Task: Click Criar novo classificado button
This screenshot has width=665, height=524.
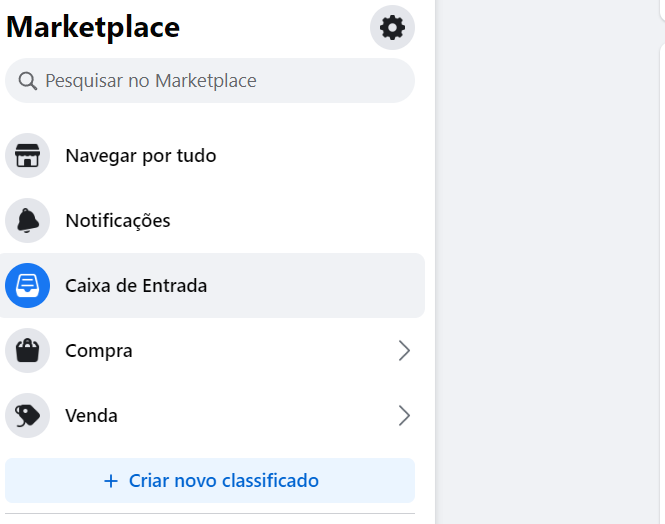Action: click(x=210, y=480)
